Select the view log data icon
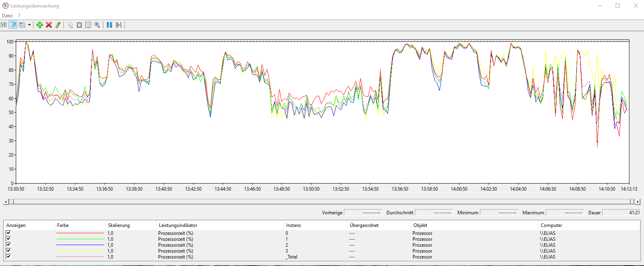 [x=13, y=25]
